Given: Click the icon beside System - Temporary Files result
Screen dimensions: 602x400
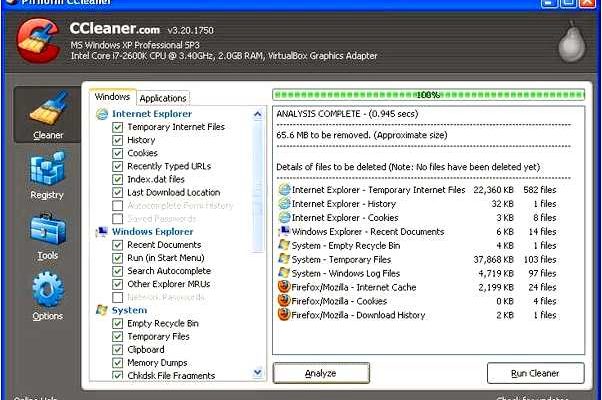Looking at the screenshot, I should 284,260.
